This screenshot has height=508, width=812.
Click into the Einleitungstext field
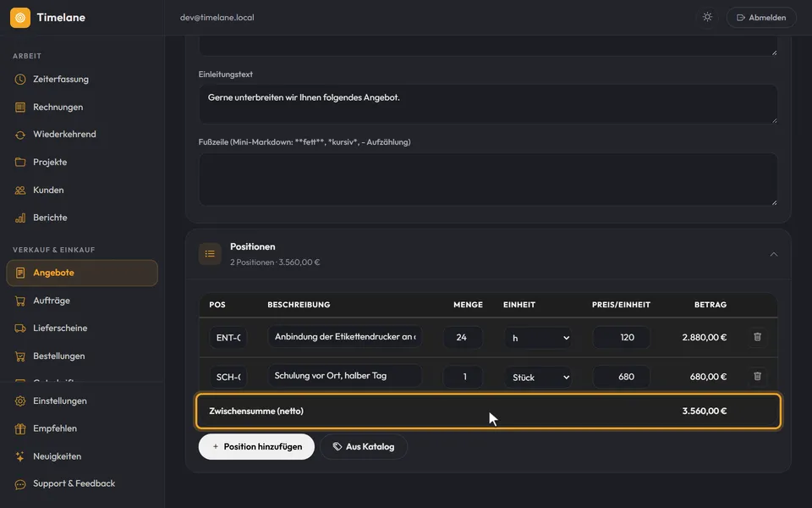488,104
